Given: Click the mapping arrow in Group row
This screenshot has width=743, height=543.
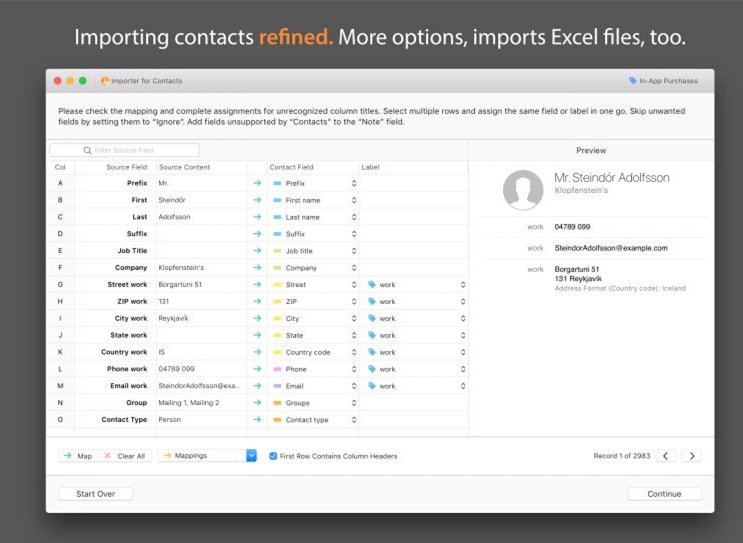Looking at the screenshot, I should (x=257, y=403).
